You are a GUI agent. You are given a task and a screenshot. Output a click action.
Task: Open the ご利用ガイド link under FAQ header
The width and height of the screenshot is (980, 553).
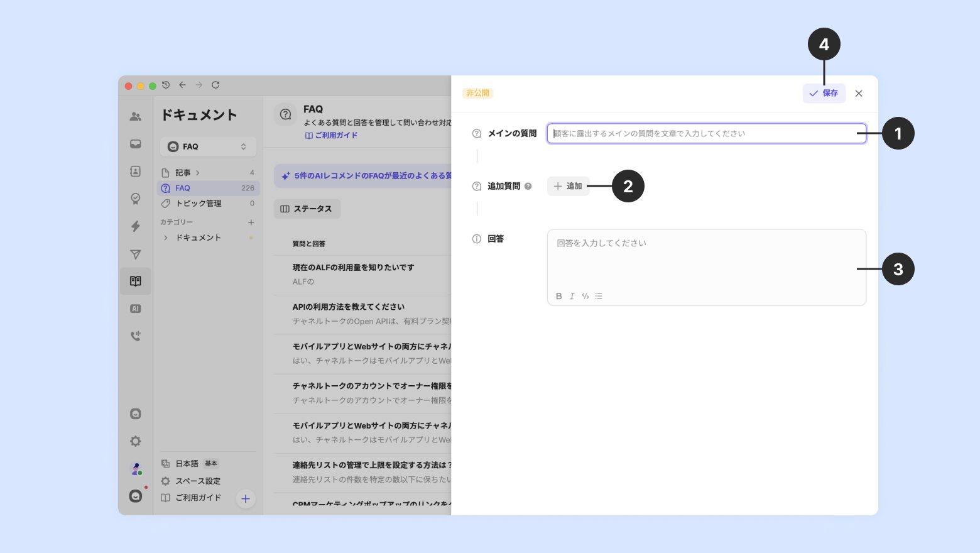[x=332, y=135]
